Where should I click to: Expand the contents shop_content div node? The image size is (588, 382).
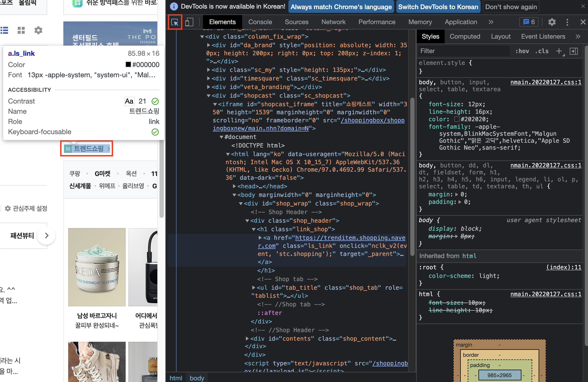click(247, 339)
